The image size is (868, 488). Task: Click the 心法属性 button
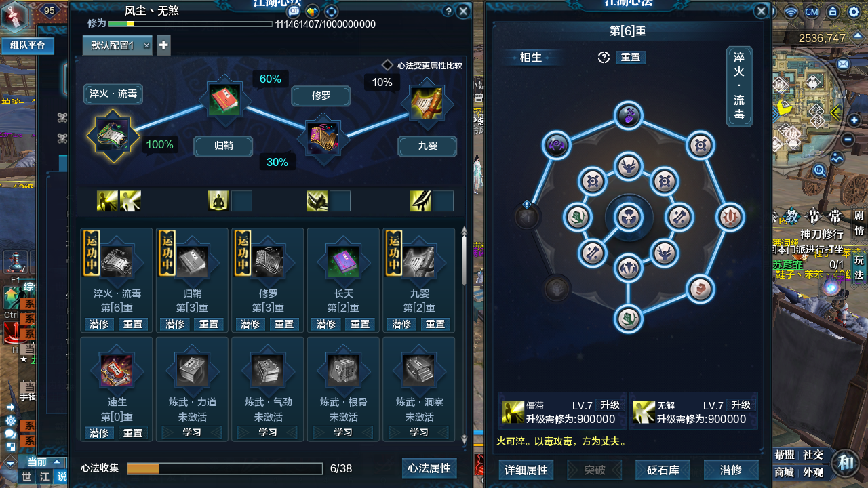[429, 468]
